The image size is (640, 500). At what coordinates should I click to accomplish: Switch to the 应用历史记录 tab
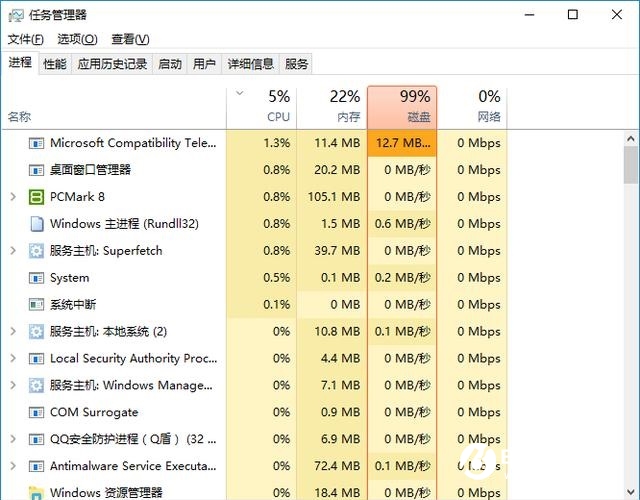[112, 64]
